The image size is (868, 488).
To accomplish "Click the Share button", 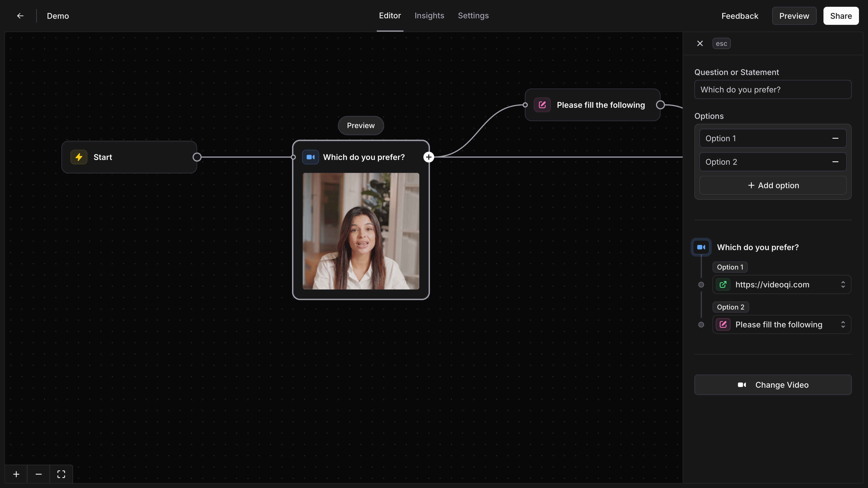I will click(x=841, y=16).
